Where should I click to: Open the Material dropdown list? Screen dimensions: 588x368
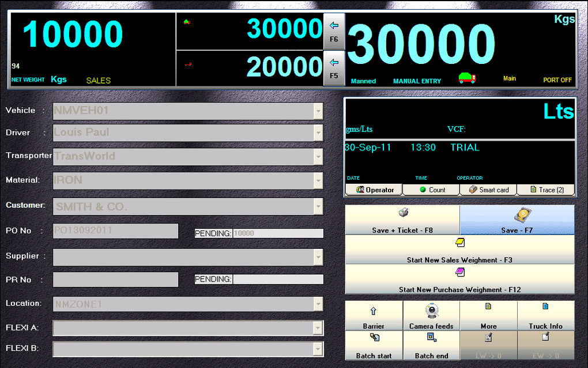(318, 181)
